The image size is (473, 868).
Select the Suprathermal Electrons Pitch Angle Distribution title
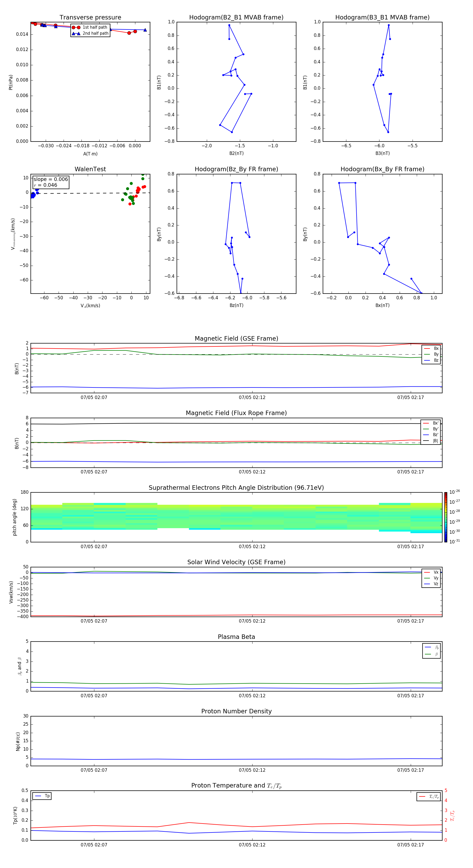(236, 488)
